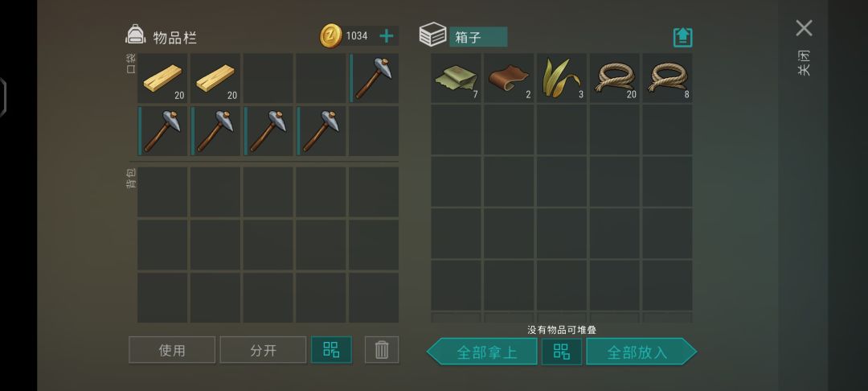This screenshot has height=391, width=868.
Task: Click the 使用 button
Action: click(x=172, y=350)
